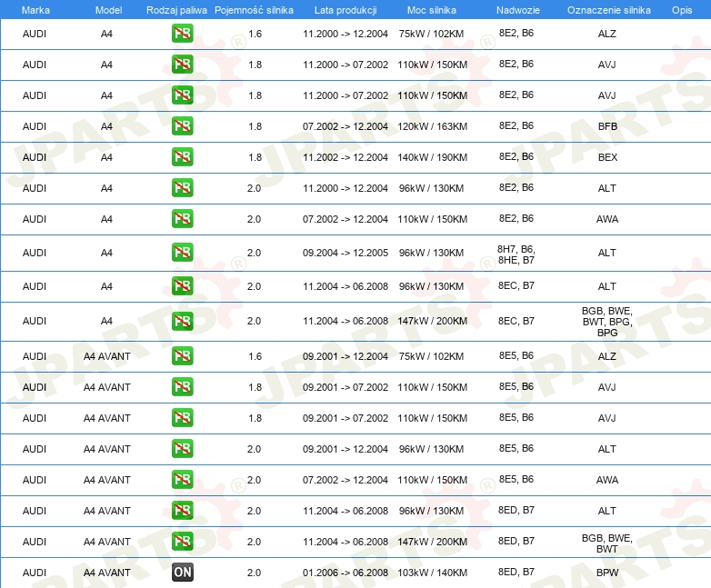
Task: Click the Opis column header
Action: pyautogui.click(x=682, y=10)
